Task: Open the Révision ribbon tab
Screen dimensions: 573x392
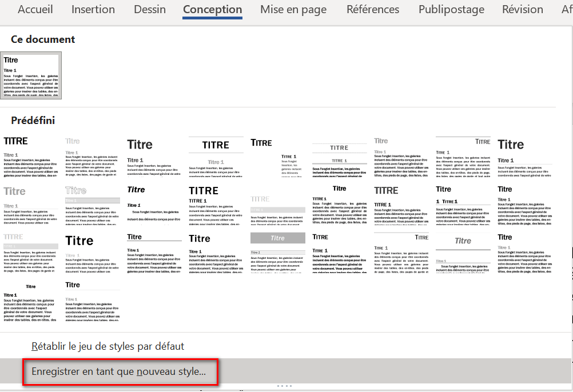Action: [523, 10]
